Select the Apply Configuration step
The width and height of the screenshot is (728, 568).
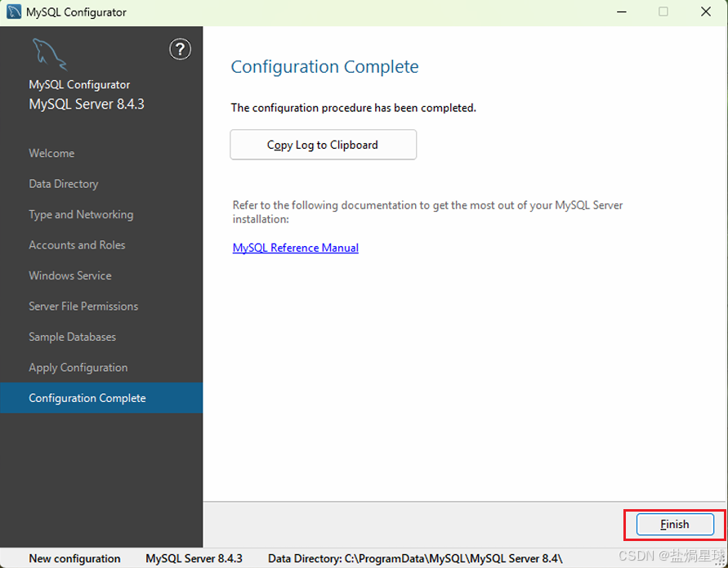[x=78, y=368]
